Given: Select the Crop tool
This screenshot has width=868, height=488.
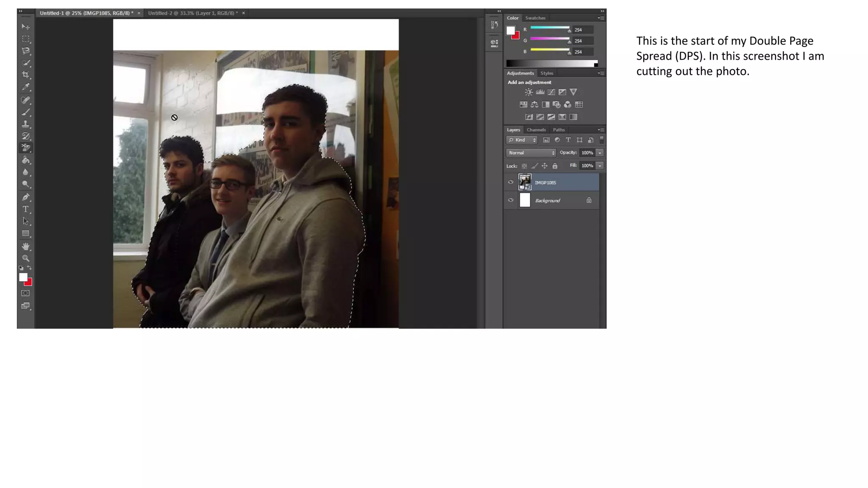Looking at the screenshot, I should point(26,75).
